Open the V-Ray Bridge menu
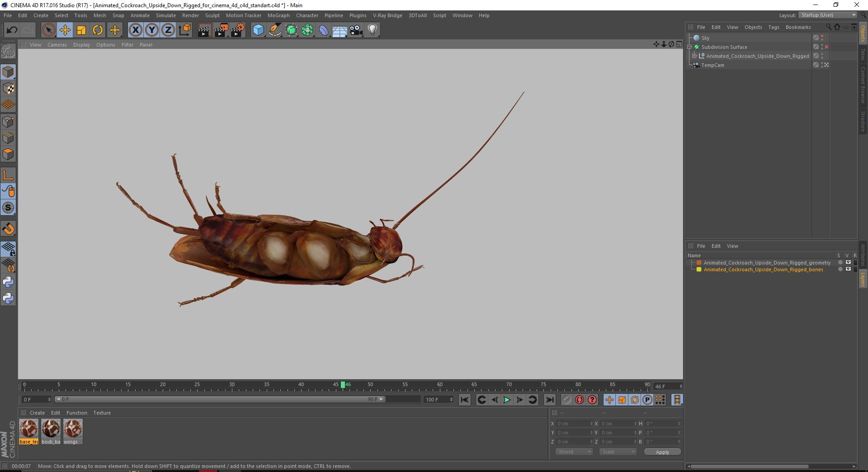868x472 pixels. point(387,15)
